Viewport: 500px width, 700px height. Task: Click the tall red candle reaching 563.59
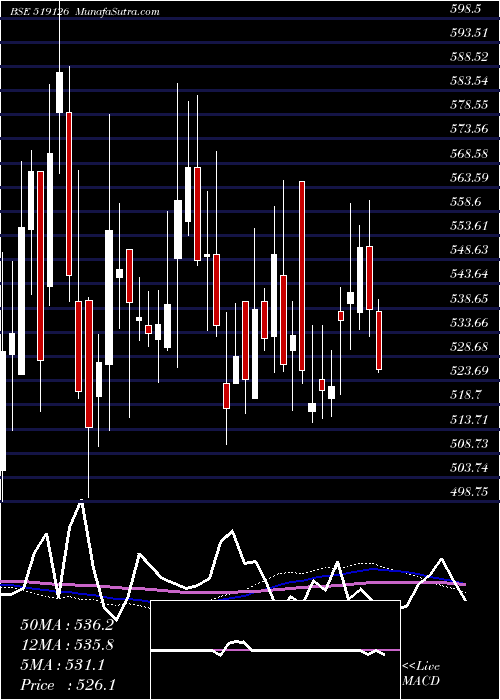[302, 276]
